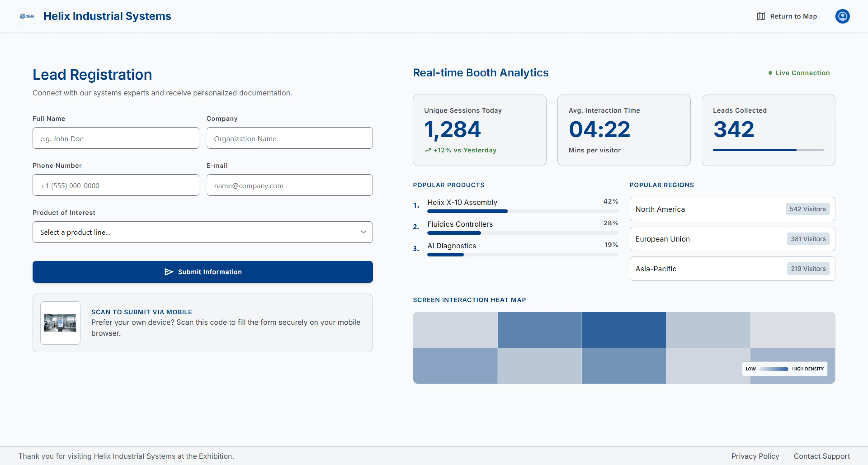Expand the product line dropdown chevron
868x465 pixels.
point(363,232)
